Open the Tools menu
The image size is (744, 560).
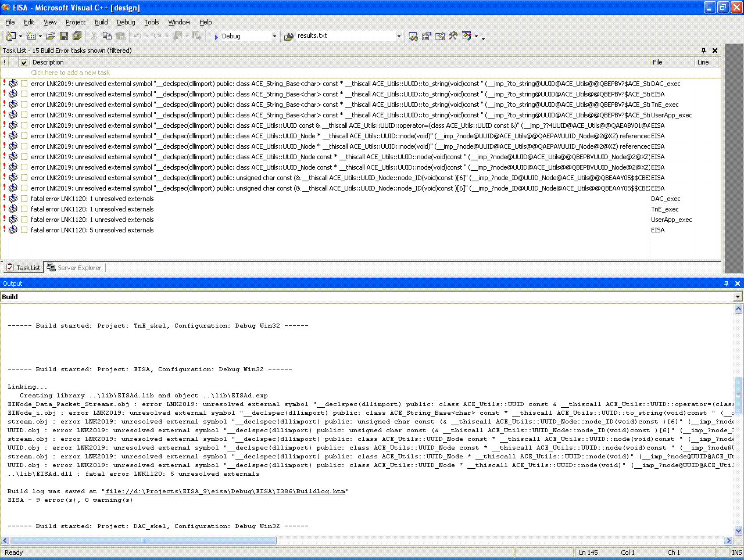pos(152,22)
